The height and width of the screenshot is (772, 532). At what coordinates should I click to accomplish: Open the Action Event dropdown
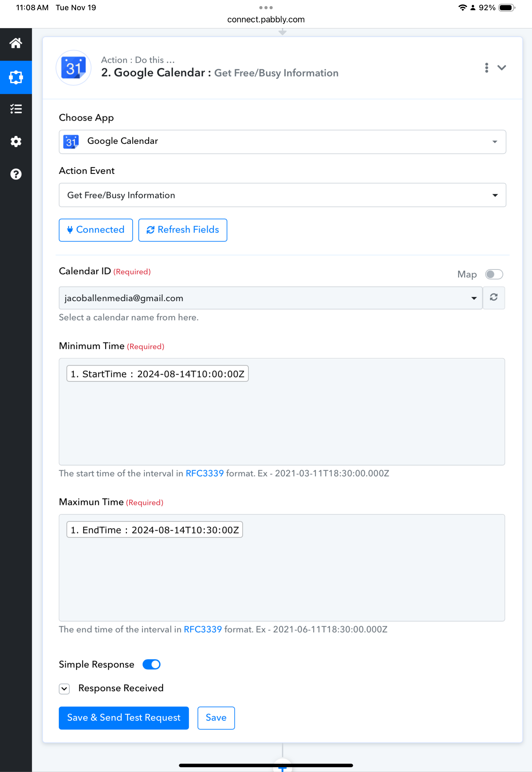282,195
